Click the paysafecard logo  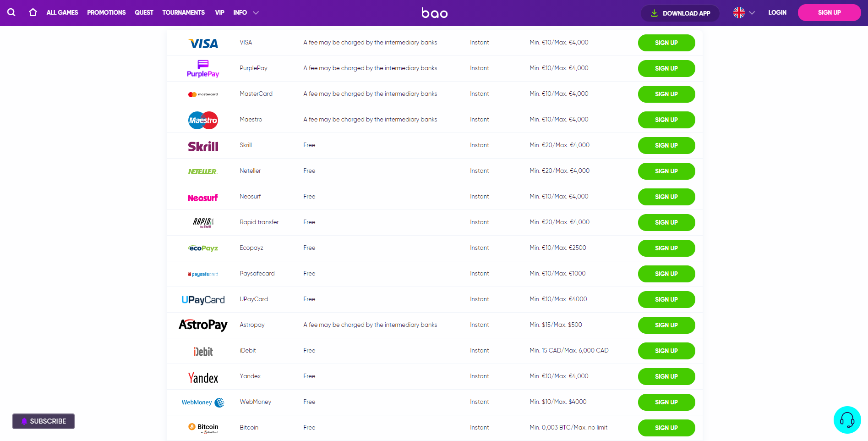tap(203, 274)
